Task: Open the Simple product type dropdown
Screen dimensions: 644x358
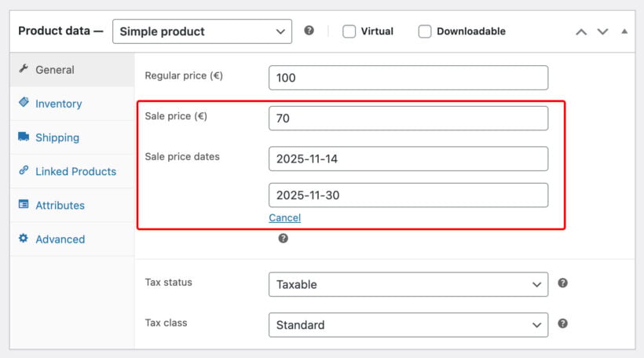Action: [202, 31]
